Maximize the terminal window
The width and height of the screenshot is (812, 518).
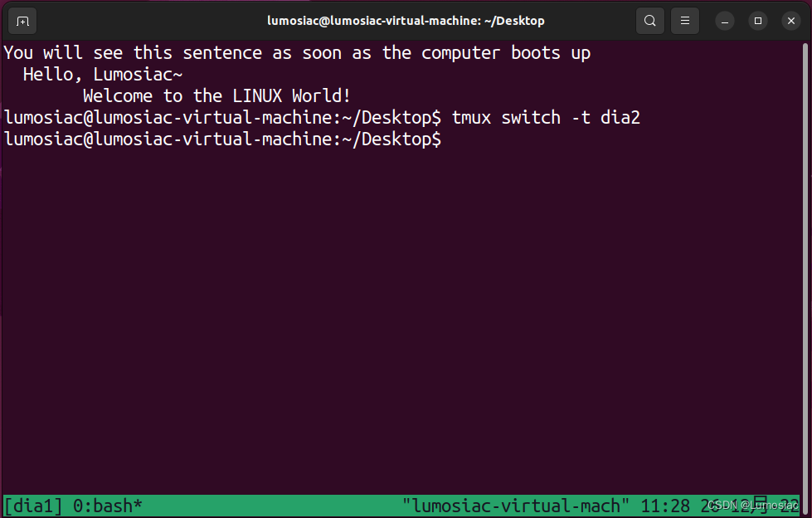pyautogui.click(x=757, y=21)
